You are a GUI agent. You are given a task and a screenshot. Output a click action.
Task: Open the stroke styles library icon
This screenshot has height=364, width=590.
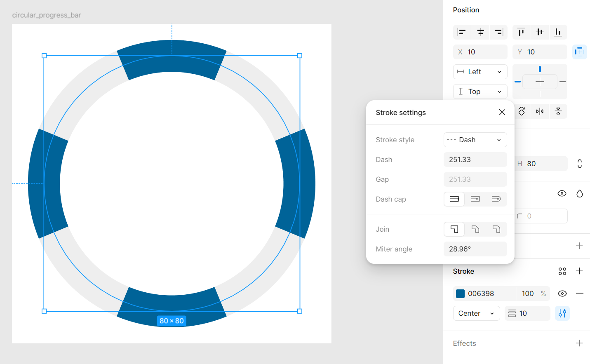(562, 271)
